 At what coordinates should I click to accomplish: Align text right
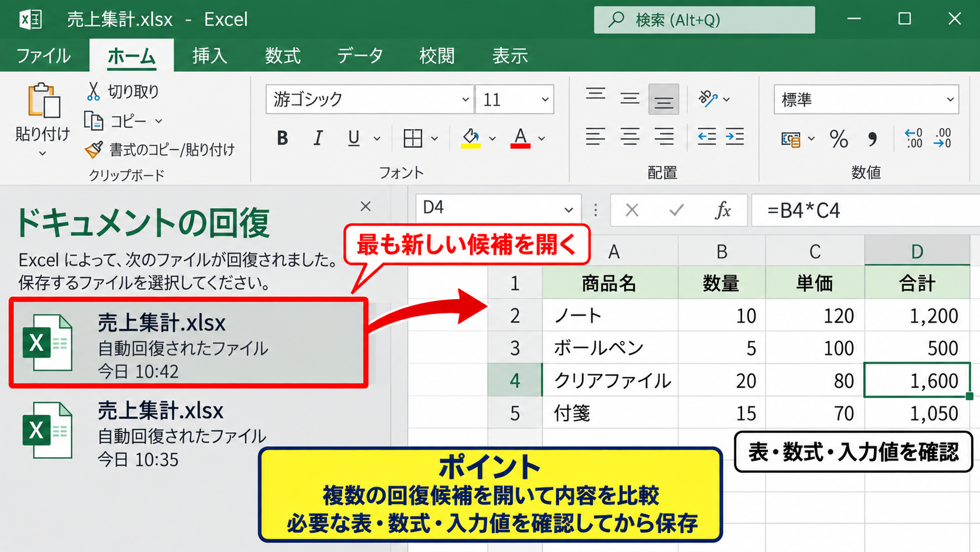coord(664,137)
